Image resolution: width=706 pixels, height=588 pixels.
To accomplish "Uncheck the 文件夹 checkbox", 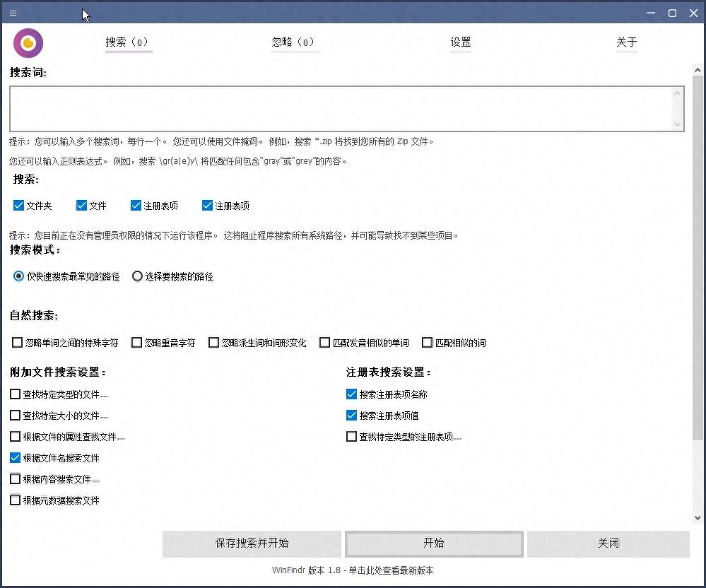I will click(x=19, y=206).
